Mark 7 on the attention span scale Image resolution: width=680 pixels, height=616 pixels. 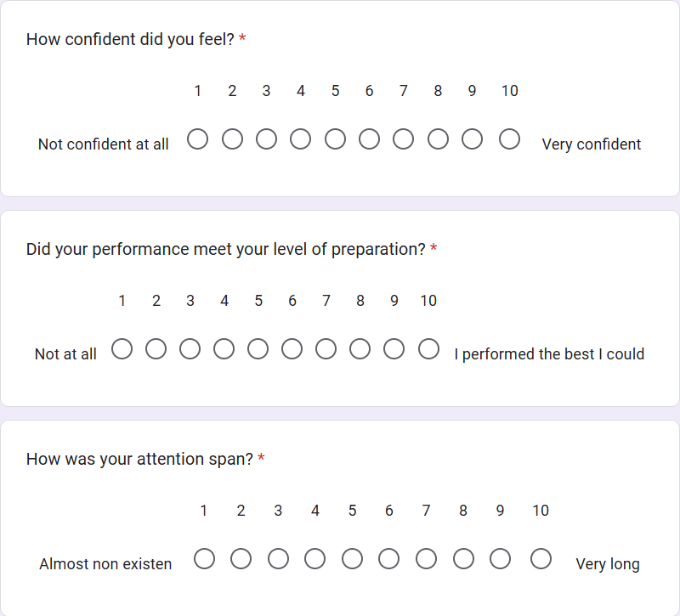tap(426, 559)
